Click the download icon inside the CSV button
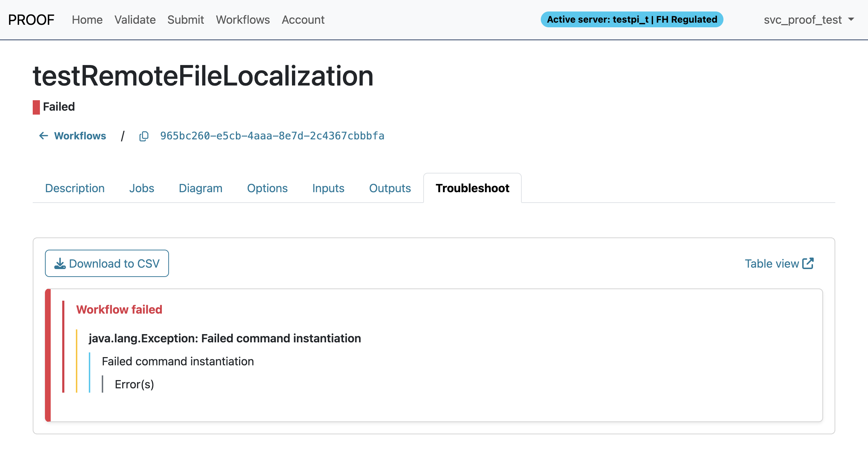Viewport: 868px width, 467px height. point(60,263)
